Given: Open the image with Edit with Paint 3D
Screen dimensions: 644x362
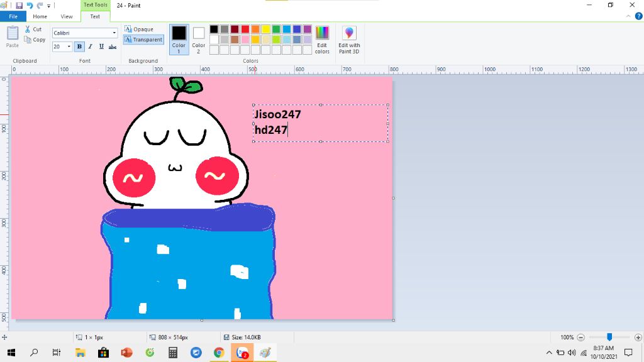Looking at the screenshot, I should coord(349,40).
